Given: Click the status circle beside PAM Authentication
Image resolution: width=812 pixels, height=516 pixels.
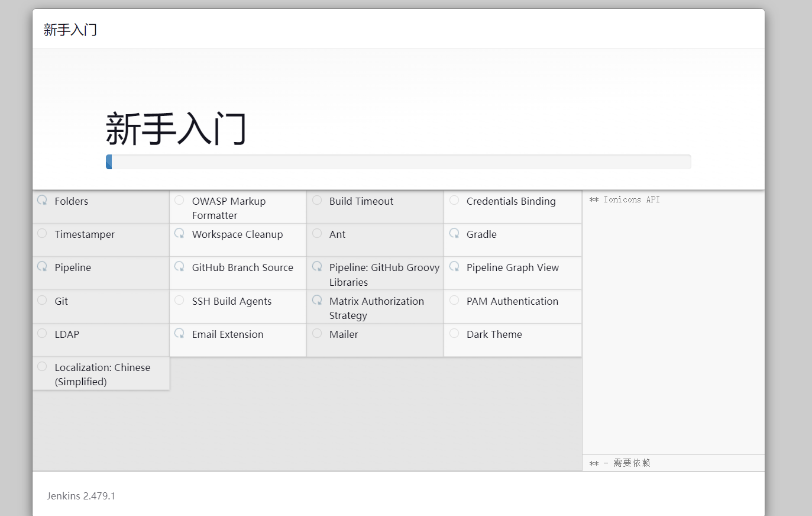Looking at the screenshot, I should pos(454,300).
